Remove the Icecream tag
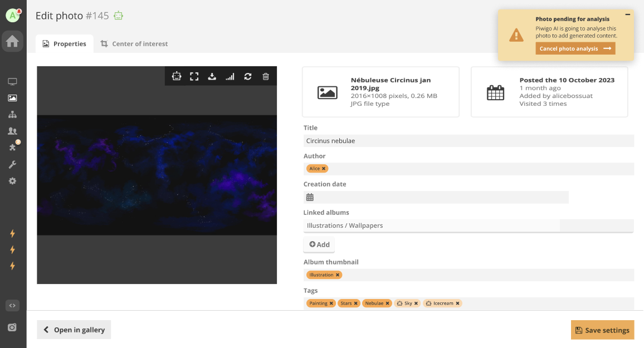Viewport: 644px width, 348px height. 458,303
